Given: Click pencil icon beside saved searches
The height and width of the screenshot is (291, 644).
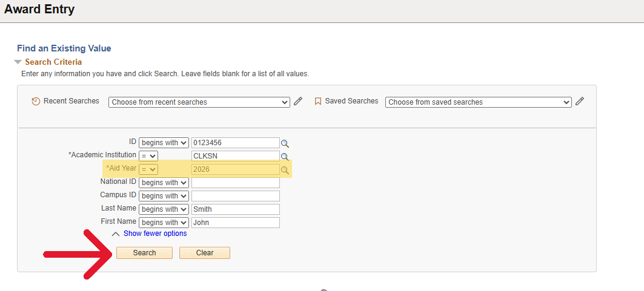Looking at the screenshot, I should click(580, 102).
